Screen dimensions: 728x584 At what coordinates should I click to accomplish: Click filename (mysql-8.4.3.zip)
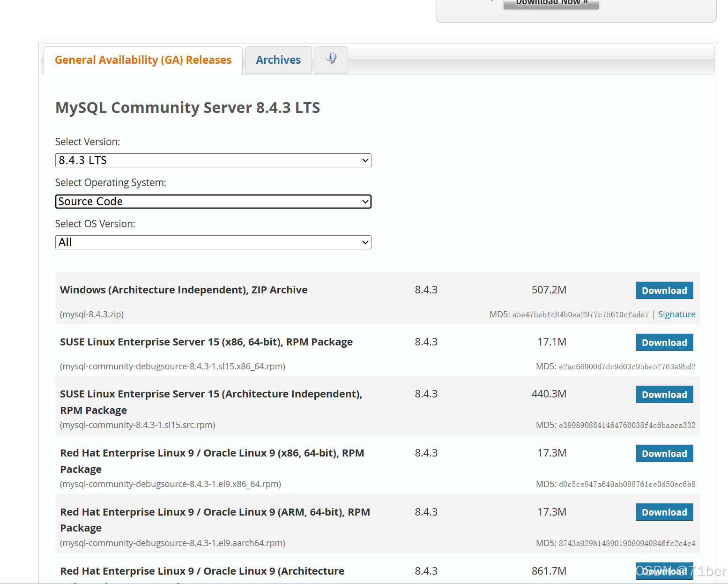92,314
